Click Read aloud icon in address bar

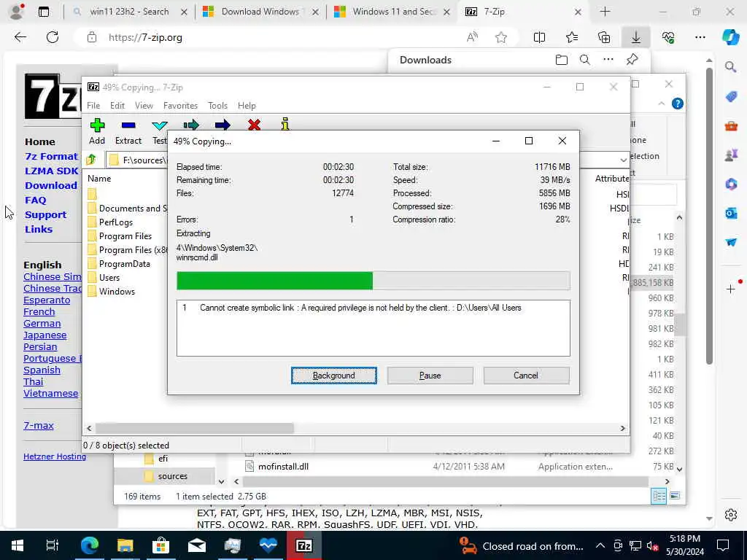472,37
